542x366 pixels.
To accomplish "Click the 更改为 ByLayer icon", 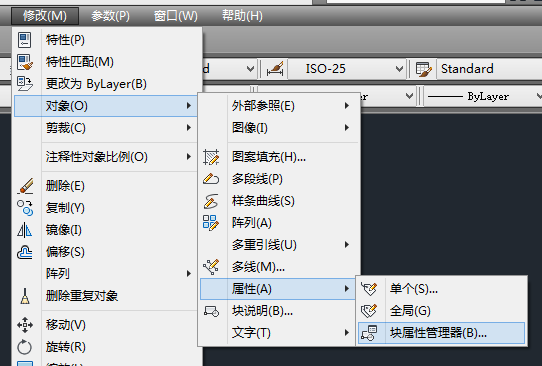I will click(x=25, y=84).
